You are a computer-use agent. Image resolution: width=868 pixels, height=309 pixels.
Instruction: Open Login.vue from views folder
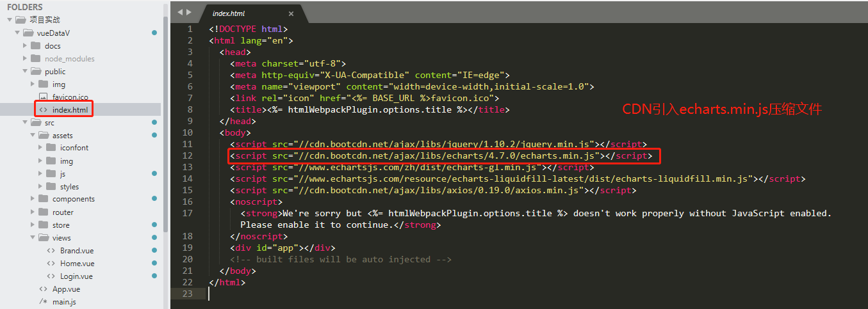(x=76, y=276)
